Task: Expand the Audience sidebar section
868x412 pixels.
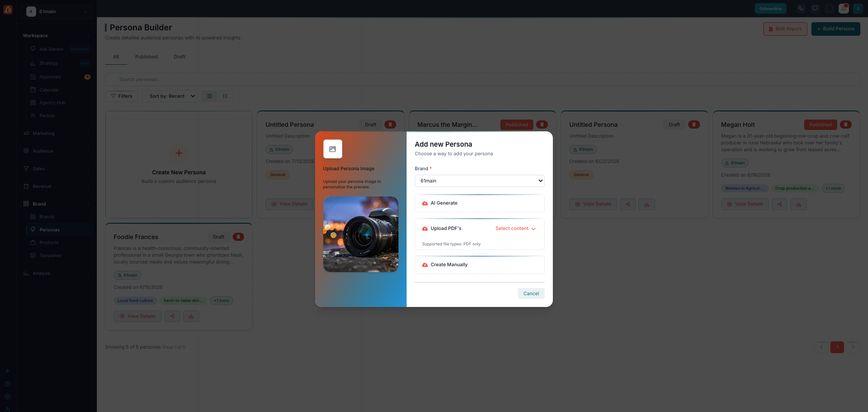Action: pyautogui.click(x=57, y=151)
